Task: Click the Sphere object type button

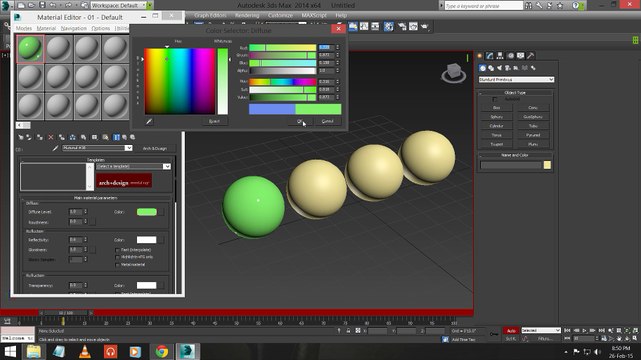Action: [x=497, y=117]
